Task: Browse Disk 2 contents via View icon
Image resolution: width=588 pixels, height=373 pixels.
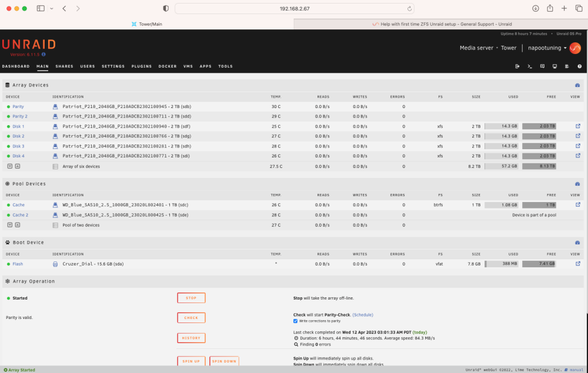Action: [x=577, y=136]
